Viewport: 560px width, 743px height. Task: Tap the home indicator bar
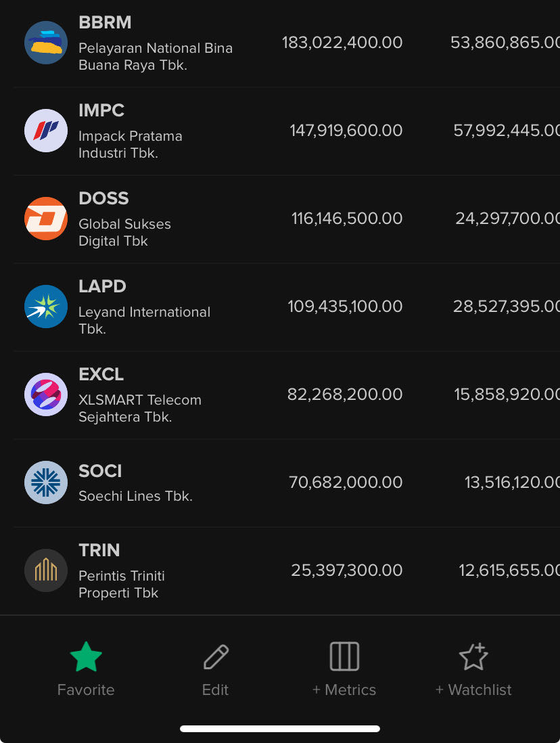click(x=280, y=729)
